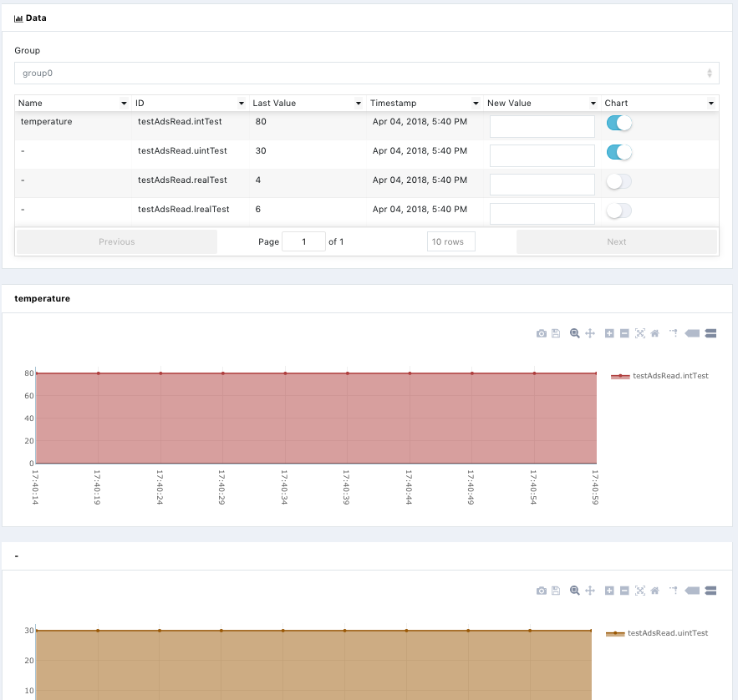Click zoom in plus icon on temperature chart
This screenshot has width=738, height=700.
[609, 333]
